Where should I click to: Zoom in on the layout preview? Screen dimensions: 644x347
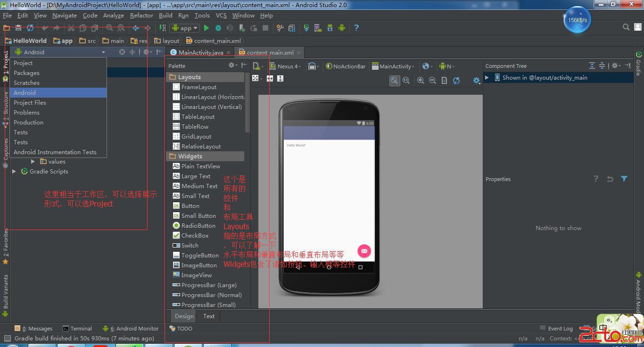point(421,81)
